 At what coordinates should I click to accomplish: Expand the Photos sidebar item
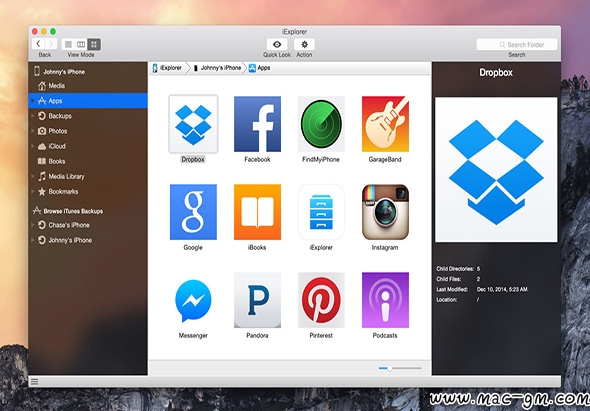pyautogui.click(x=33, y=131)
